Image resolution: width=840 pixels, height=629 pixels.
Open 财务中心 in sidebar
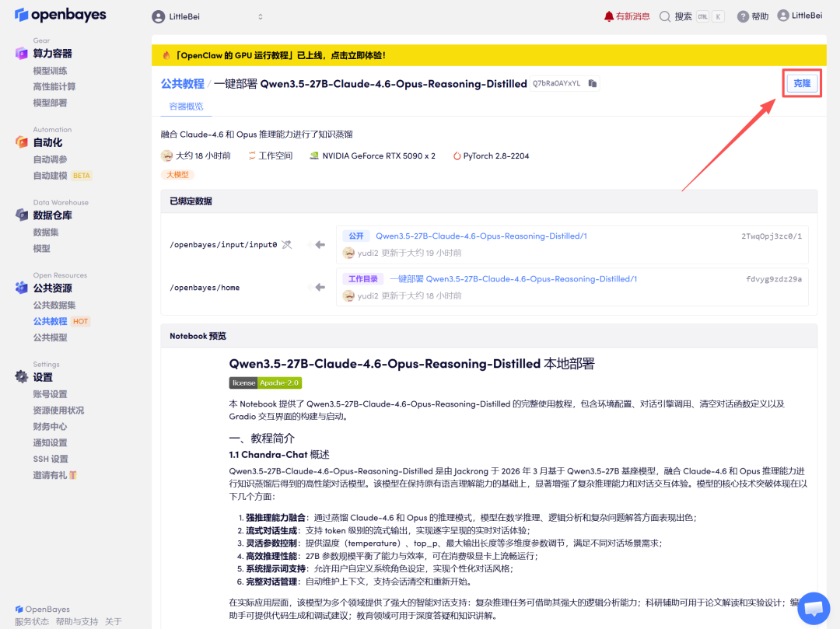coord(50,427)
